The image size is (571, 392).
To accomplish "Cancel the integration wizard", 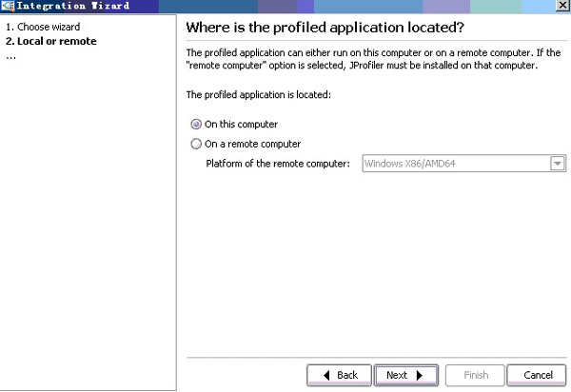I will point(538,375).
